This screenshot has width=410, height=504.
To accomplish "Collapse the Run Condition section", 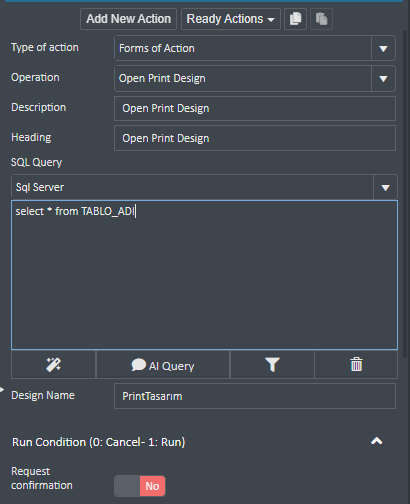I will (377, 441).
